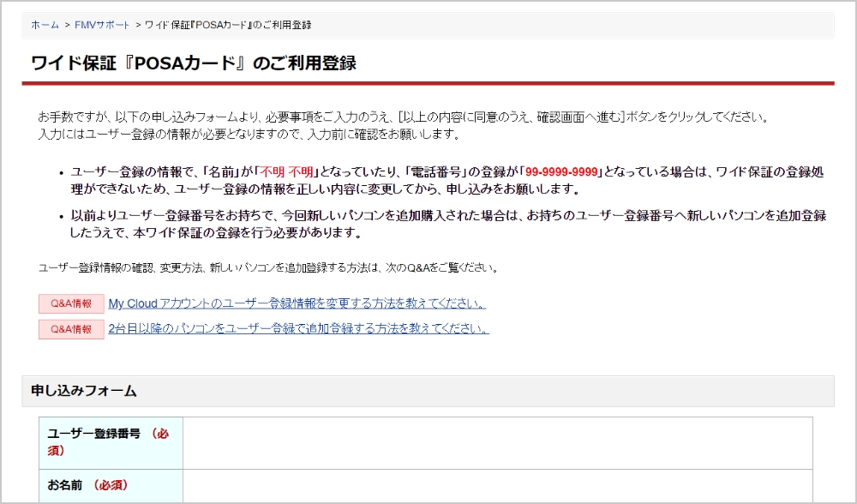Image resolution: width=857 pixels, height=504 pixels.
Task: Click the first breadcrumb separator after ホーム
Action: point(67,25)
